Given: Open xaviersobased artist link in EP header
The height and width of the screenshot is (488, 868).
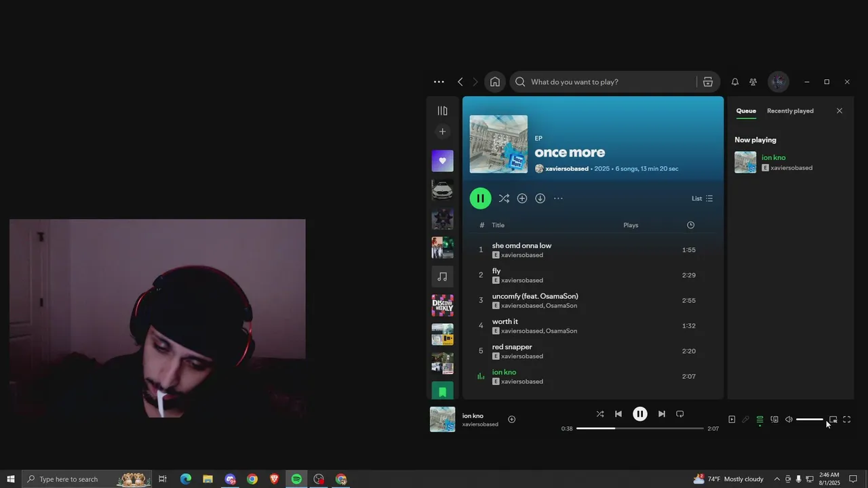Looking at the screenshot, I should click(x=567, y=169).
